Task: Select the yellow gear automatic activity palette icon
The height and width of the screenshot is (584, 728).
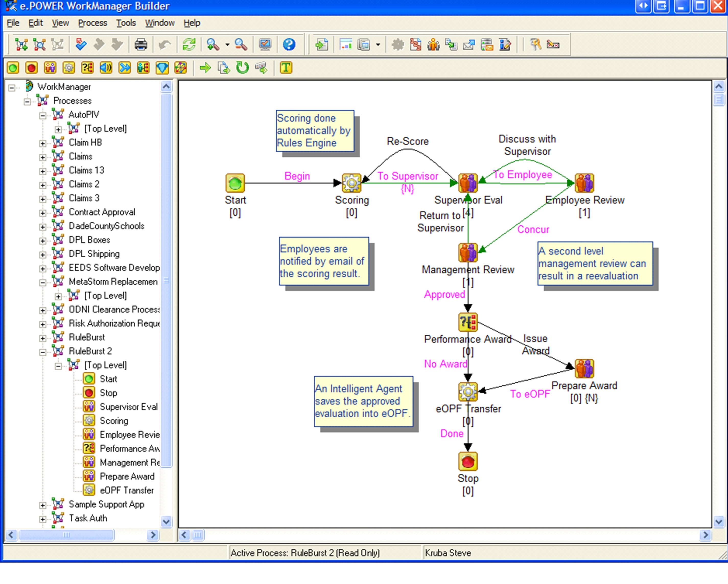Action: pyautogui.click(x=68, y=68)
